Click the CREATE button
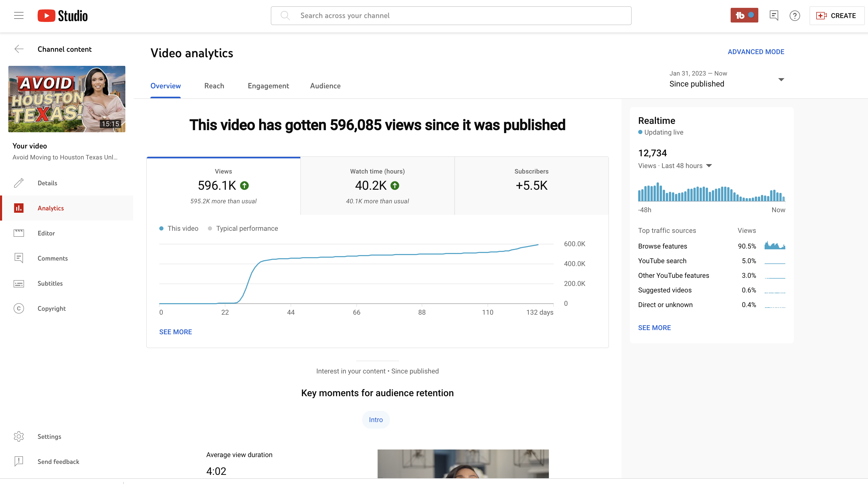The image size is (868, 484). pos(837,15)
